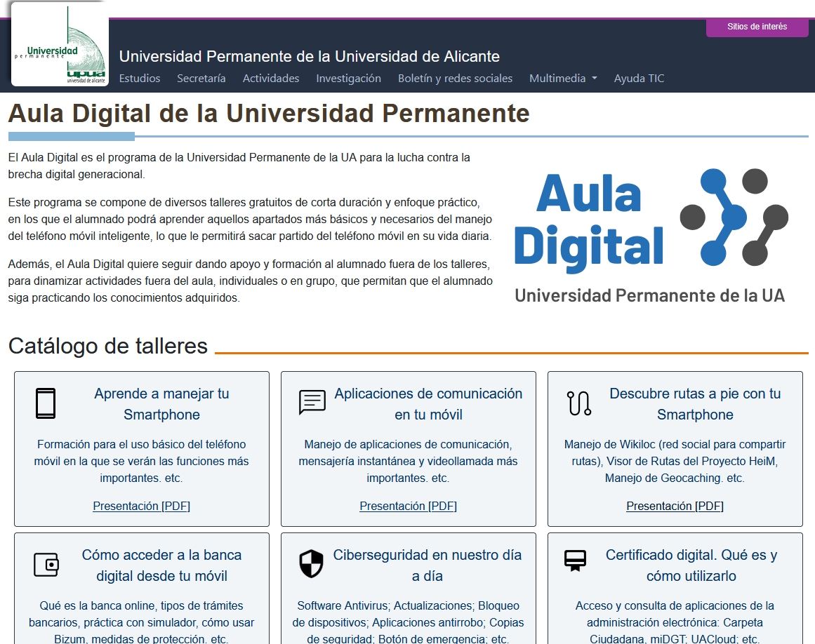This screenshot has height=644, width=815.
Task: Click the paragraph starting with Además, el Aula Digital
Action: [251, 281]
